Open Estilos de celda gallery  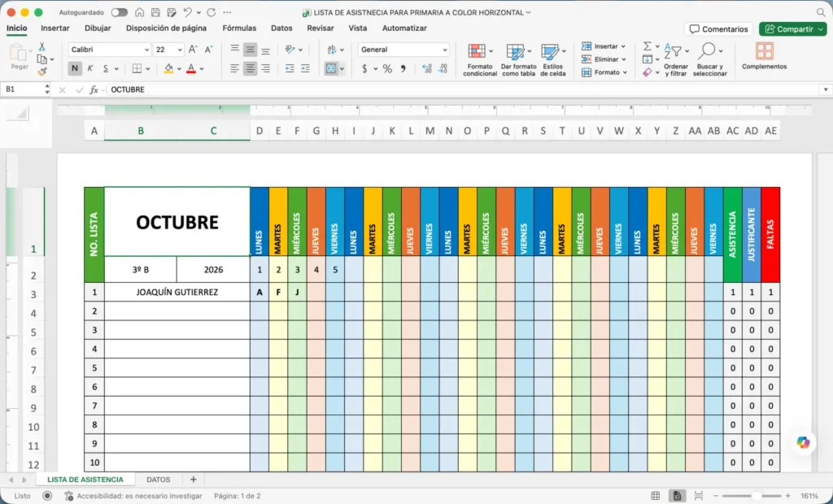(x=552, y=59)
